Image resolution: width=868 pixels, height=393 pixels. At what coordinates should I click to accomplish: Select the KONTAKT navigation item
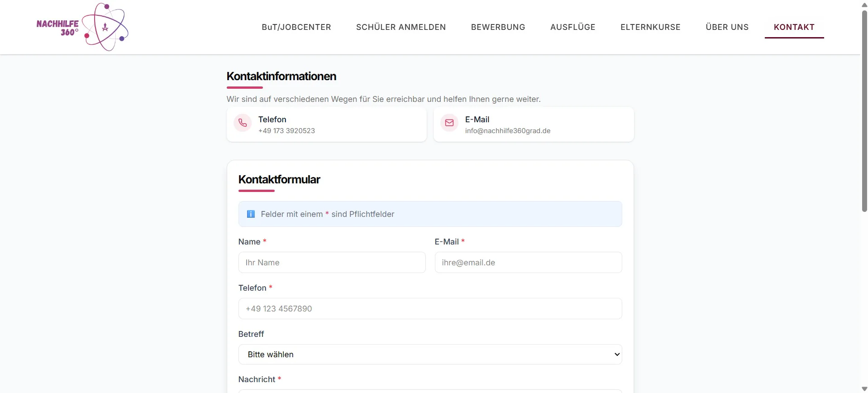(794, 27)
